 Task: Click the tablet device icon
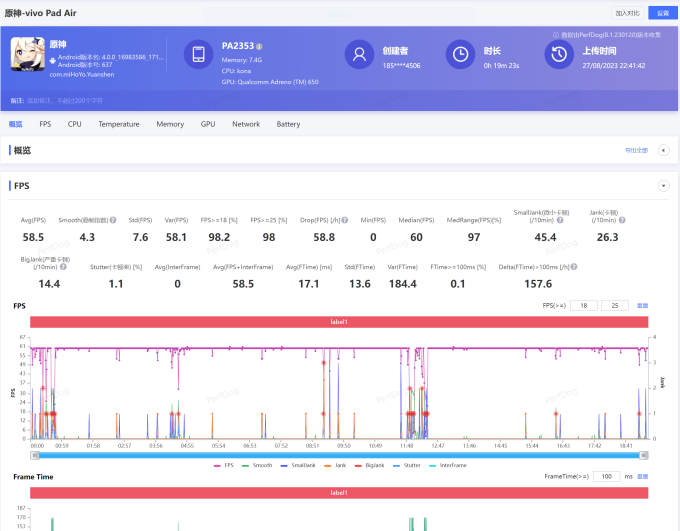(198, 54)
